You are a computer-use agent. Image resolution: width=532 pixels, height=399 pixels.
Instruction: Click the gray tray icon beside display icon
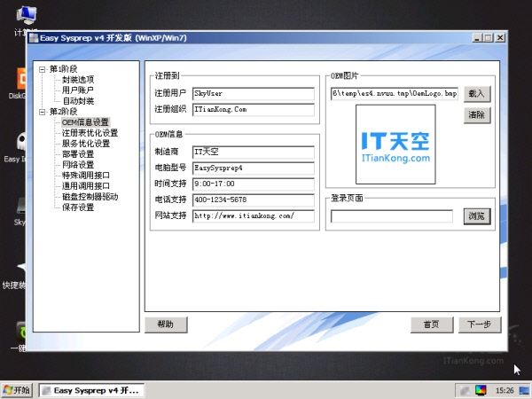[465, 391]
